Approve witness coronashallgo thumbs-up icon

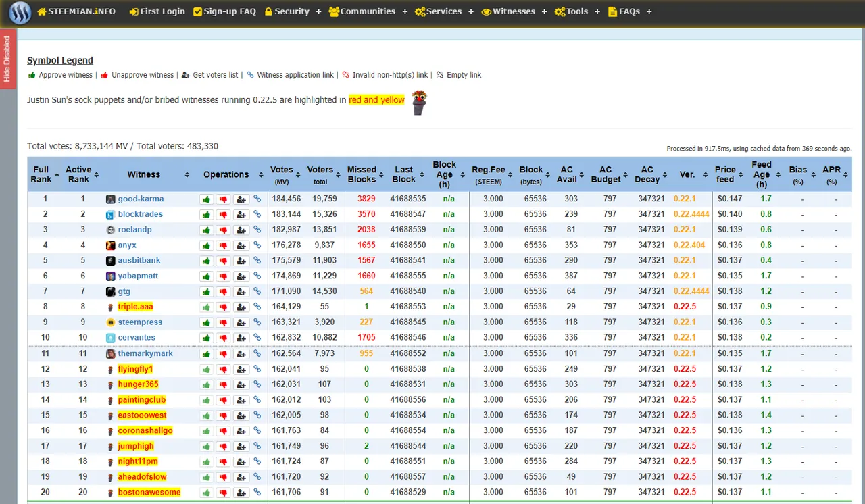[x=205, y=431]
